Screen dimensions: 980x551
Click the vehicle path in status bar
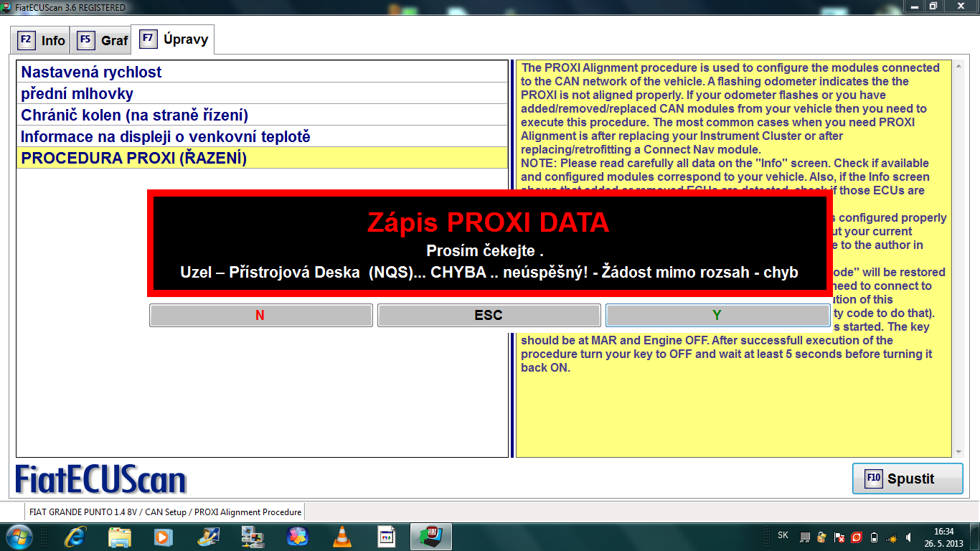[165, 512]
